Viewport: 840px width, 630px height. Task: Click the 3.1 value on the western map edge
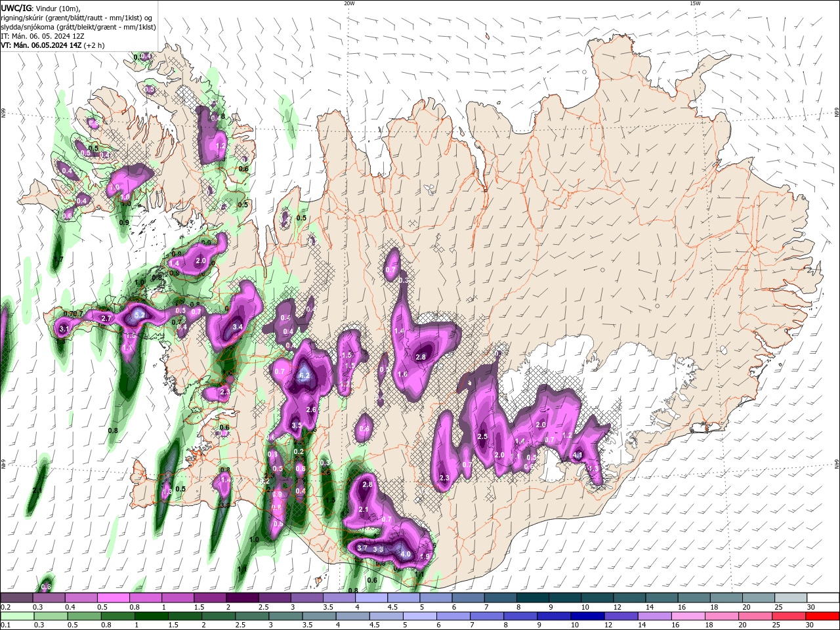tap(64, 328)
